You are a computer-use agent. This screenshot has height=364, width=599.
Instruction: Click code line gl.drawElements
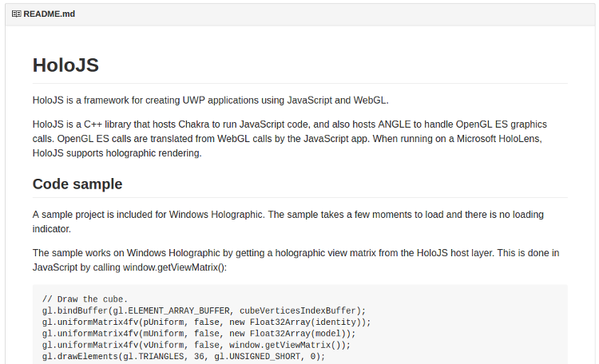[184, 356]
